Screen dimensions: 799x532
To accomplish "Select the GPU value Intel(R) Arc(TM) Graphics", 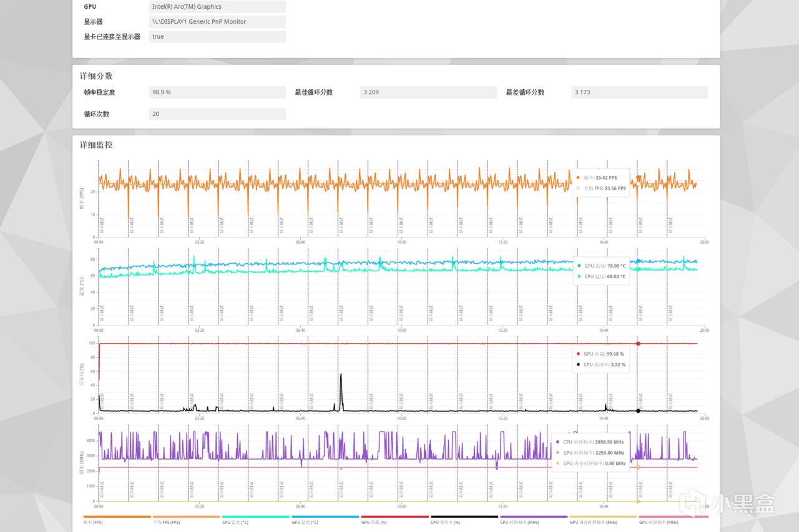I will [x=218, y=7].
